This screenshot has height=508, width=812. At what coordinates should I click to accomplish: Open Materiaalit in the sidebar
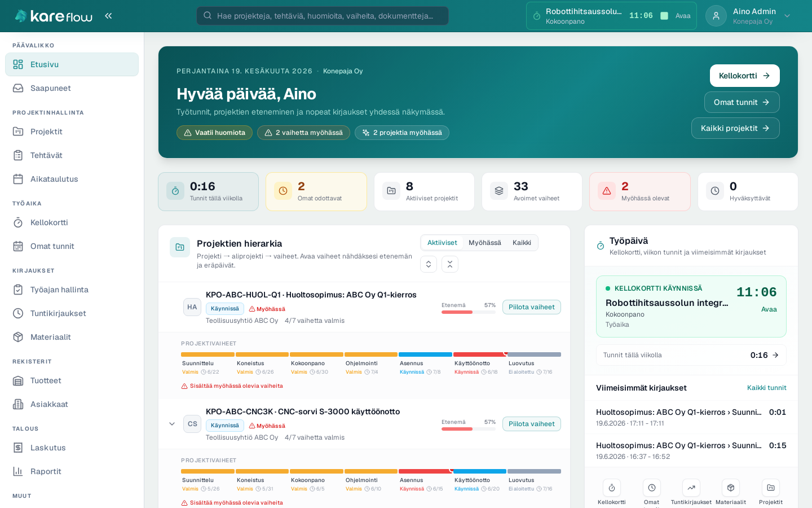coord(72,337)
